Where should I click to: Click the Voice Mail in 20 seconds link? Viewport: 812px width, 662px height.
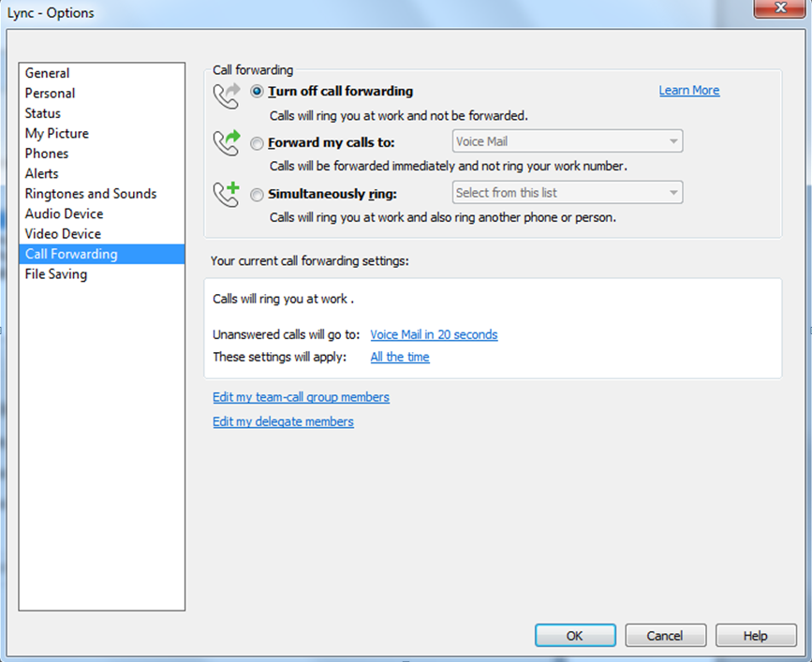click(x=434, y=334)
